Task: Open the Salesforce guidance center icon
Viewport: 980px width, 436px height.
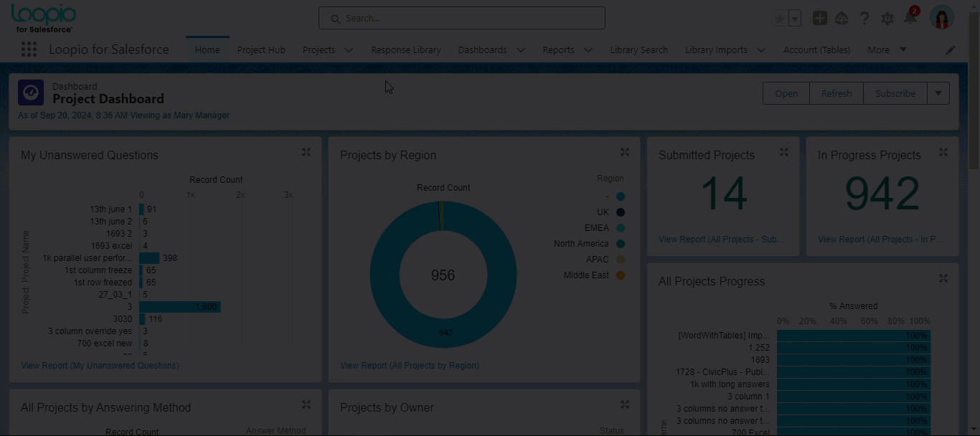Action: (842, 18)
